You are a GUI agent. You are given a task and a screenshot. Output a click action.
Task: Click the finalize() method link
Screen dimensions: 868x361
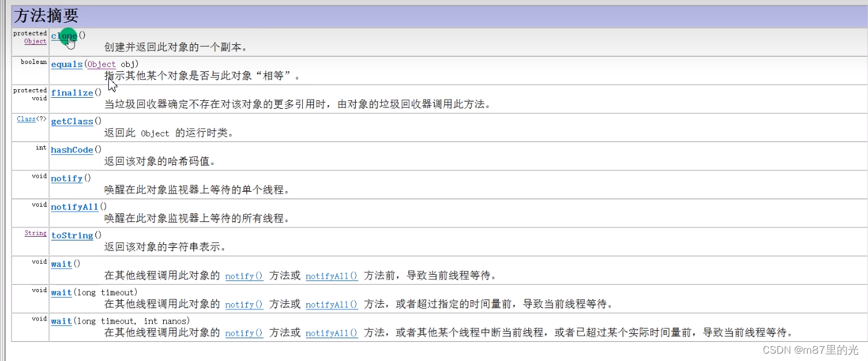tap(72, 92)
